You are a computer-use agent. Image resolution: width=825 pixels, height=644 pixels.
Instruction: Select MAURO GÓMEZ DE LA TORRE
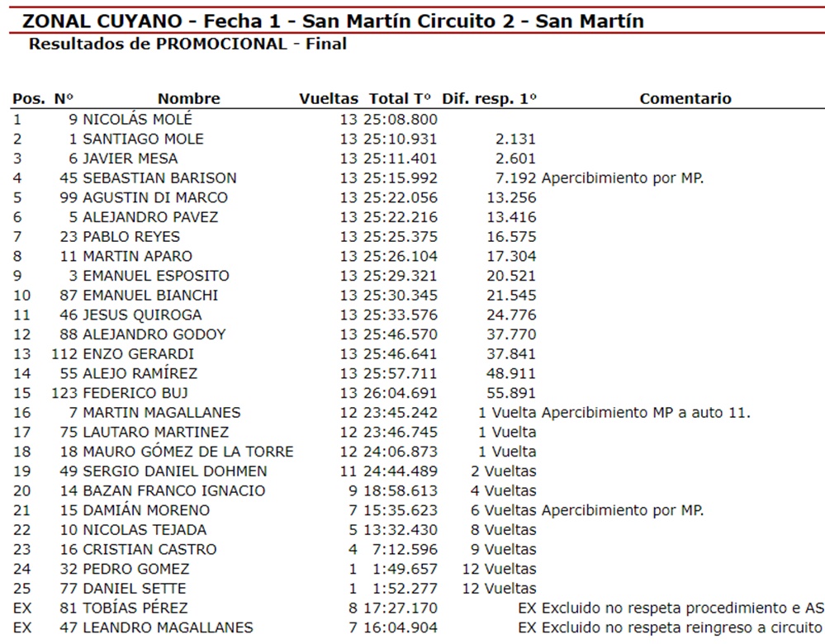pos(188,452)
